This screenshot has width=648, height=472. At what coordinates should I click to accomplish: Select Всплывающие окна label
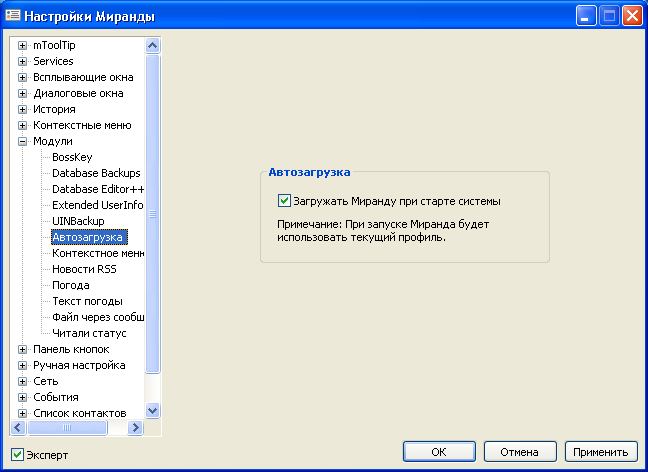click(83, 78)
